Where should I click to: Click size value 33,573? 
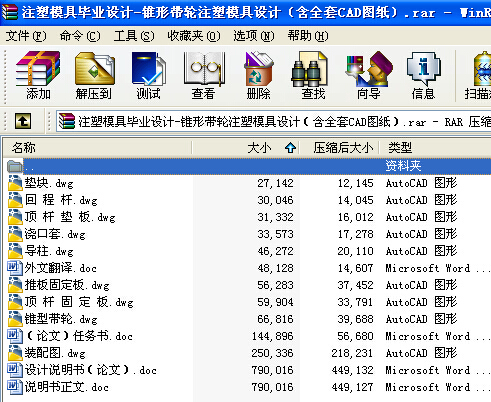pyautogui.click(x=275, y=234)
